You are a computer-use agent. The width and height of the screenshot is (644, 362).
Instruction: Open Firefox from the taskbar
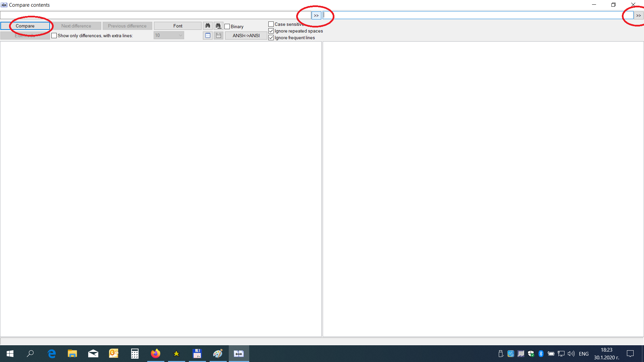pyautogui.click(x=155, y=354)
